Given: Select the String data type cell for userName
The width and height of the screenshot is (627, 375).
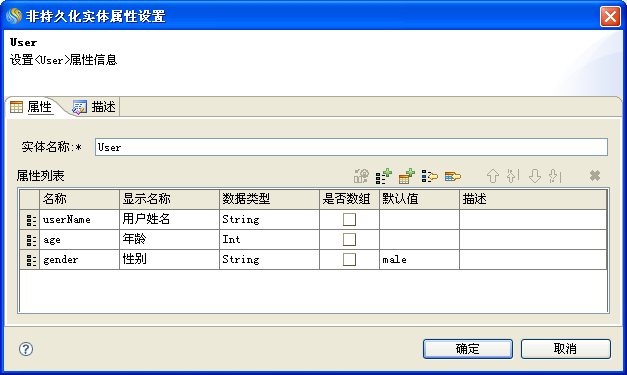Looking at the screenshot, I should click(x=269, y=219).
